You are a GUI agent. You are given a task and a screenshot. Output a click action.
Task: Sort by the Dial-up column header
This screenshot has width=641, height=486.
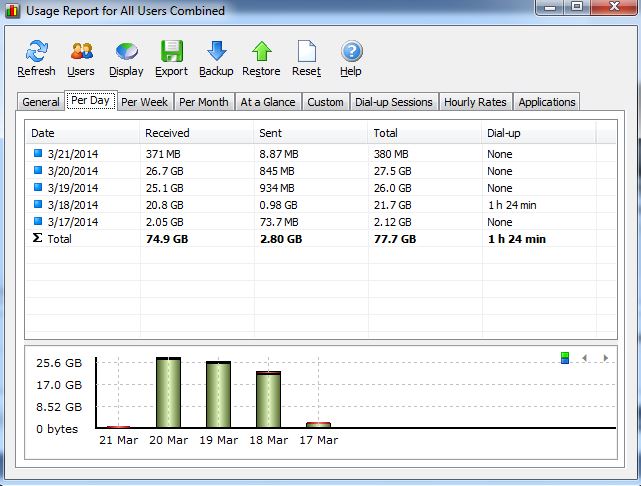pos(539,133)
